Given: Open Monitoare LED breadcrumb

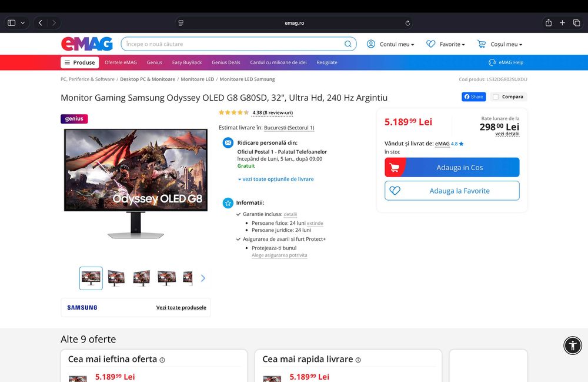Looking at the screenshot, I should click(x=197, y=79).
